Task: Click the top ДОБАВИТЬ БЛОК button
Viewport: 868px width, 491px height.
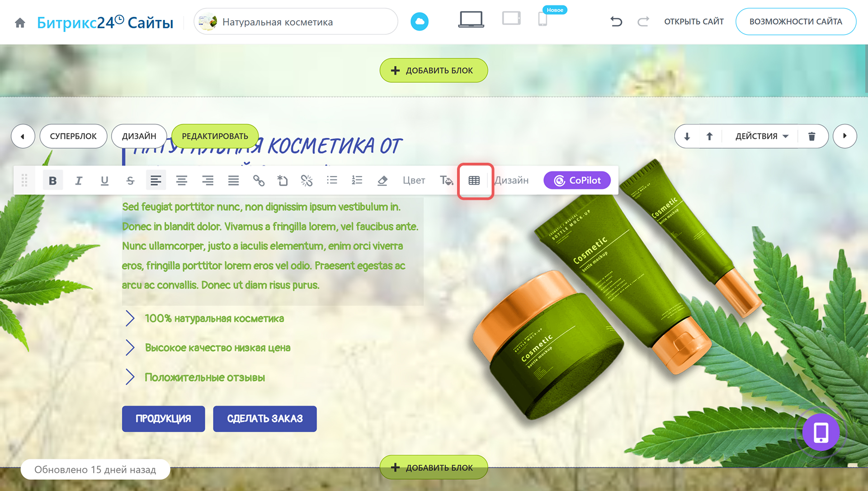Action: (434, 71)
